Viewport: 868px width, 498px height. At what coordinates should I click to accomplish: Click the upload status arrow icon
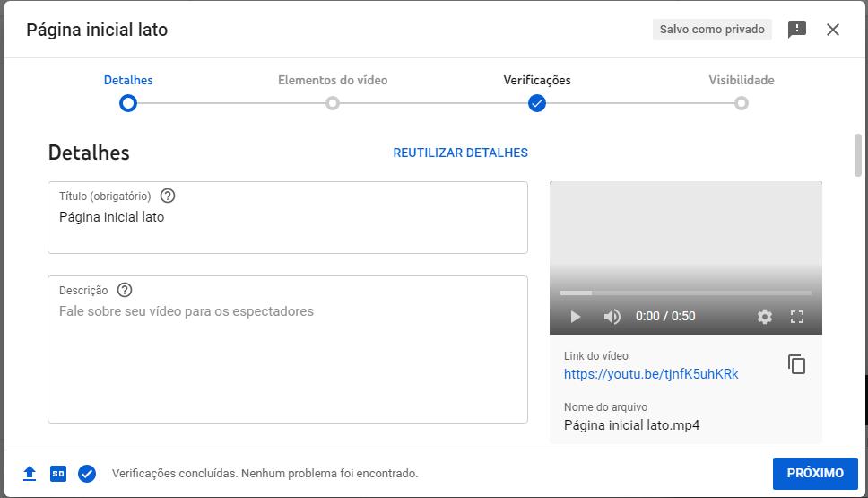30,474
